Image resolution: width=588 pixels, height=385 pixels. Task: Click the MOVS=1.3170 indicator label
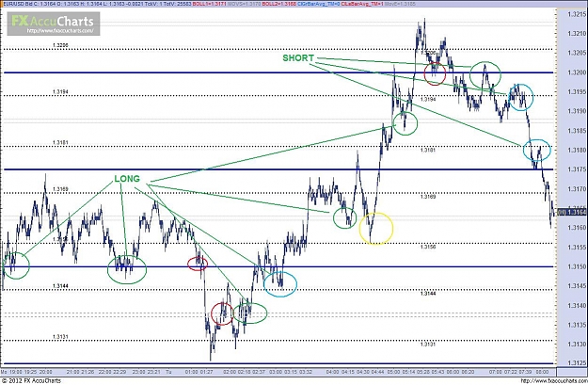pyautogui.click(x=245, y=4)
